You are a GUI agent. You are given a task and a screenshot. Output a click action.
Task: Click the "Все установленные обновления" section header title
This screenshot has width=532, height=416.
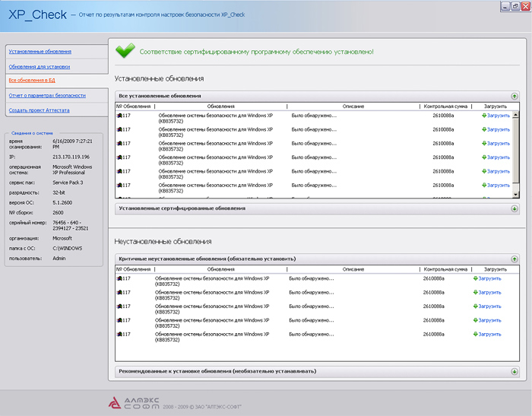click(160, 96)
